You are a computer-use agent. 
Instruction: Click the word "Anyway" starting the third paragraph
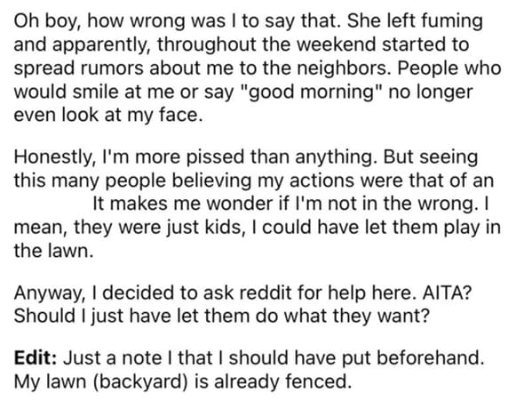48,293
